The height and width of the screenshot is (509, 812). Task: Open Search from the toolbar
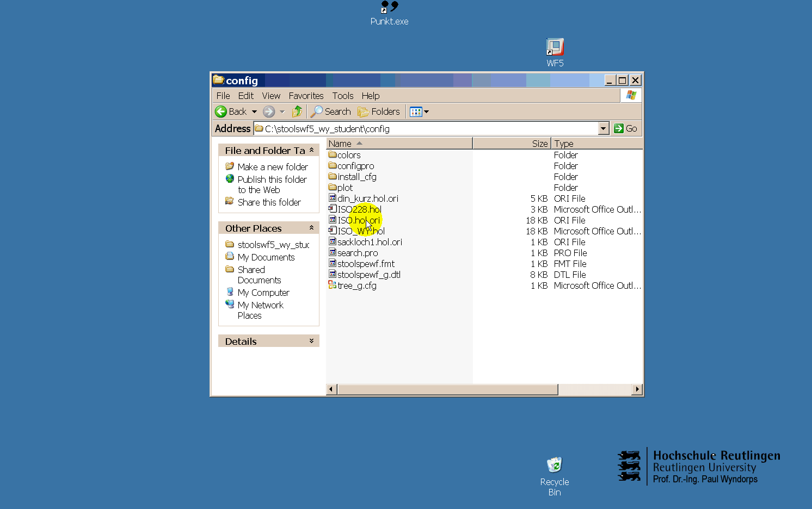tap(331, 111)
